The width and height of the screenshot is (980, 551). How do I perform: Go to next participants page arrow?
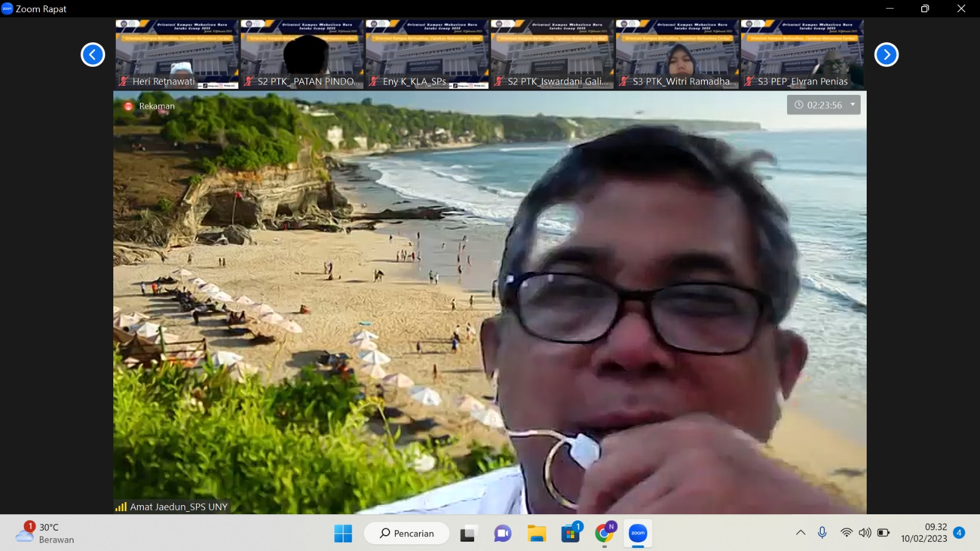(x=886, y=54)
